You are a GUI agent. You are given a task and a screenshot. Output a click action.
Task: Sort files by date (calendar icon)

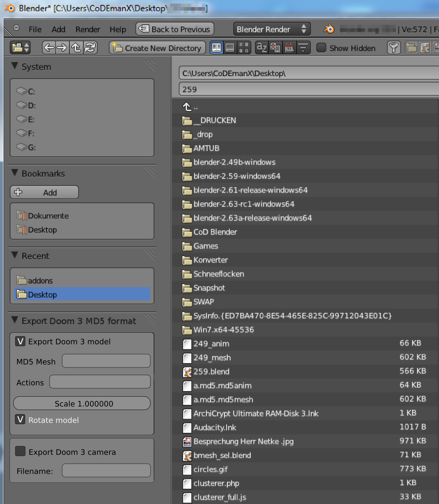(289, 47)
